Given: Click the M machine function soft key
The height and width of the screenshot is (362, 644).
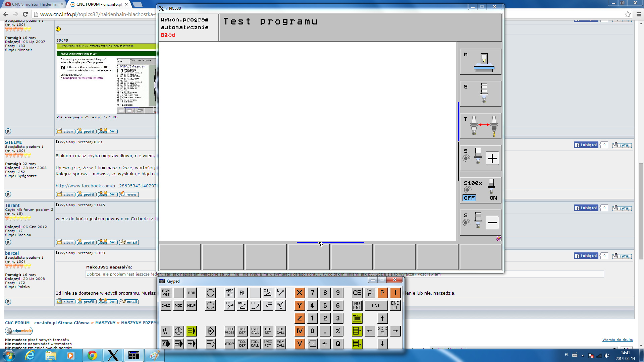Looking at the screenshot, I should pos(480,62).
